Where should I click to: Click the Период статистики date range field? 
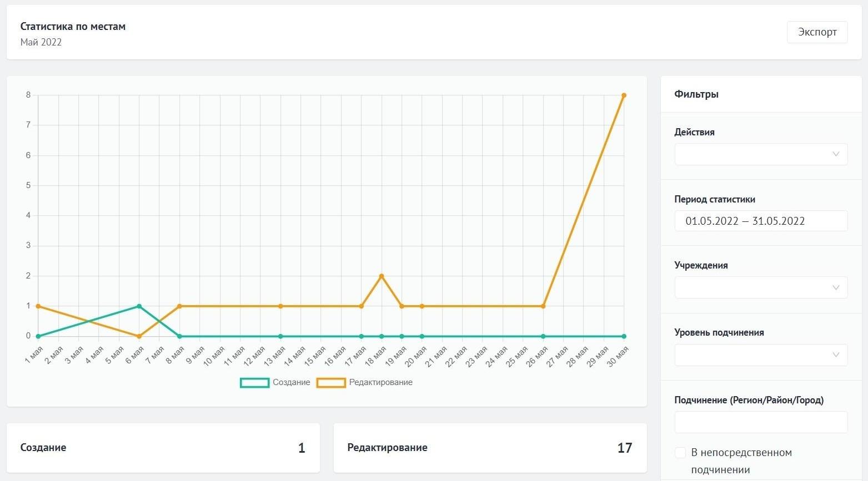point(761,221)
